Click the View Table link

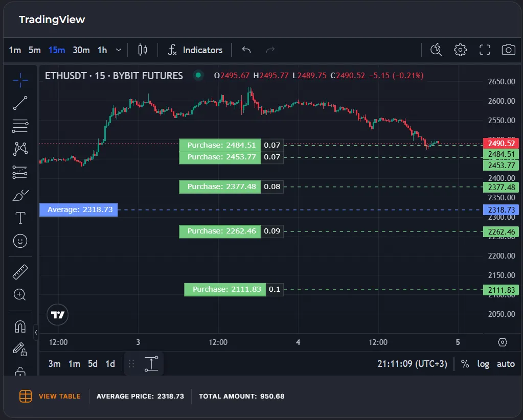[59, 396]
